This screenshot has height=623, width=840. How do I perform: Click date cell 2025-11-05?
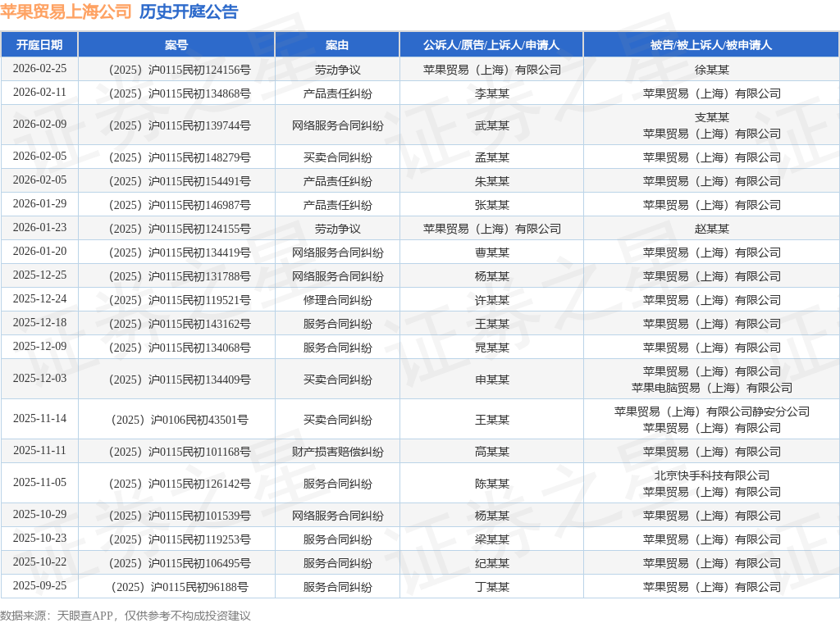39,482
